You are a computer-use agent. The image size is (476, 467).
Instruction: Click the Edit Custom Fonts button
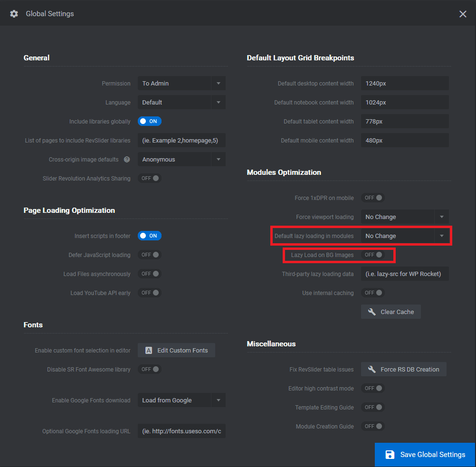(177, 351)
